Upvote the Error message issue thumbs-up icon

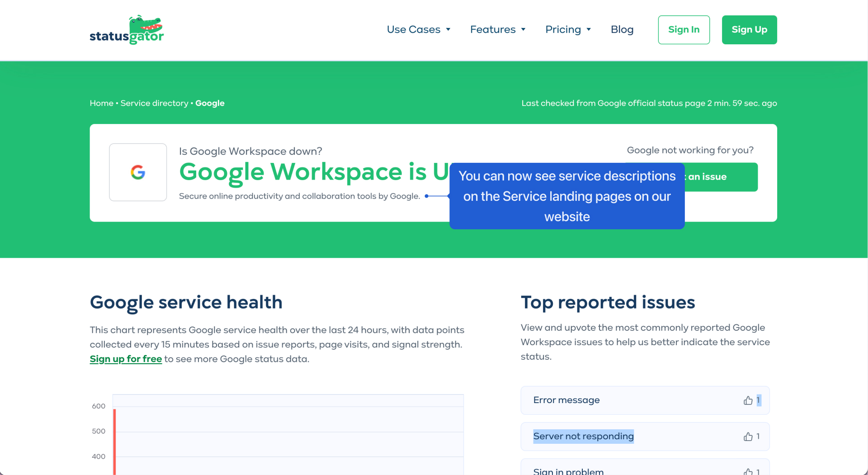pyautogui.click(x=748, y=400)
